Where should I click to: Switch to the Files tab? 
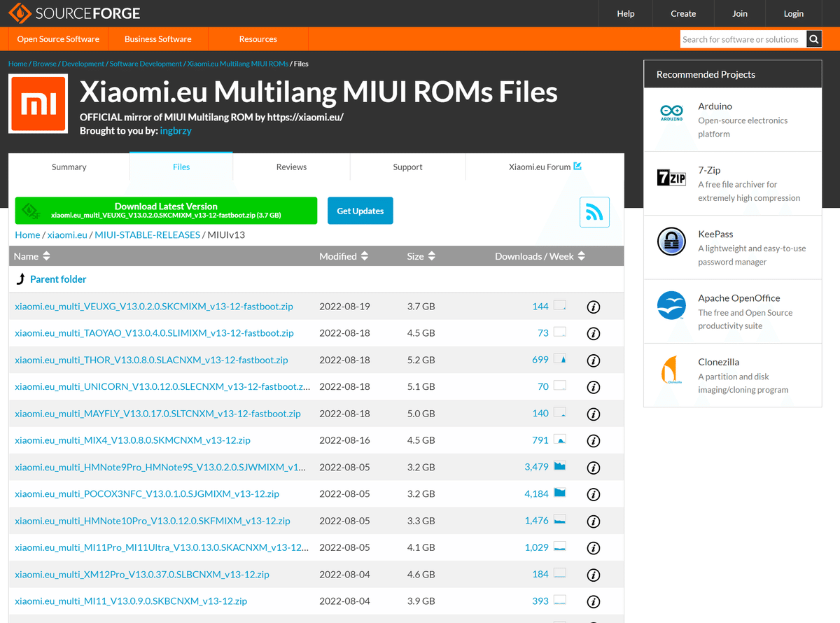pyautogui.click(x=181, y=167)
